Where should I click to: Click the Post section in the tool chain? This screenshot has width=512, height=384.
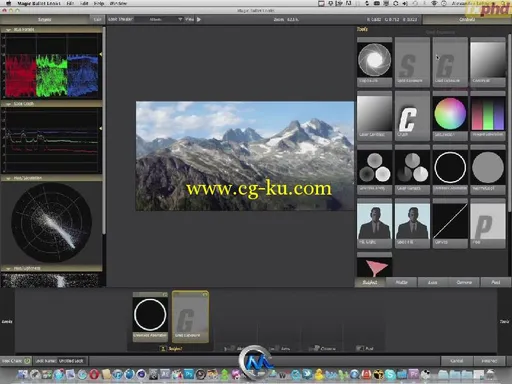(365, 349)
